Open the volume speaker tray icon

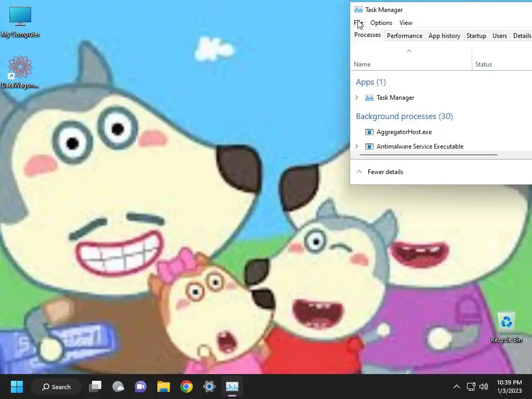pyautogui.click(x=484, y=387)
